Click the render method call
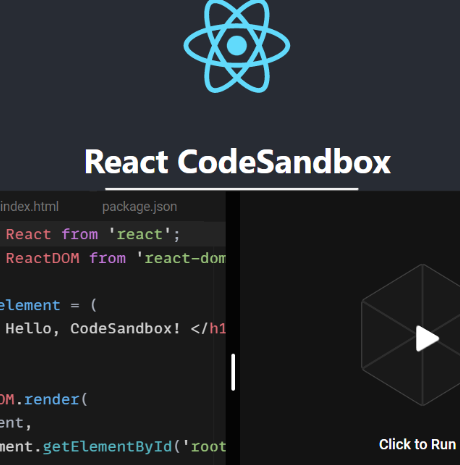 (51, 399)
